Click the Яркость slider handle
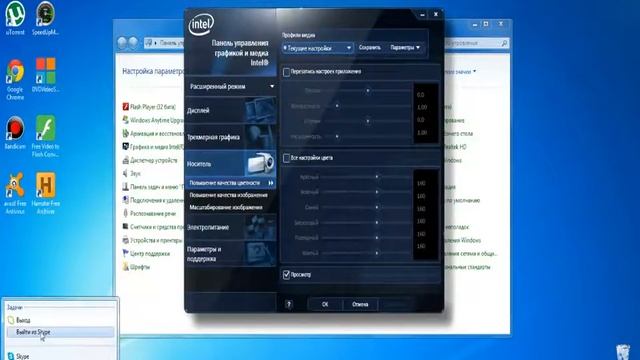This screenshot has width=640, height=360. pyautogui.click(x=368, y=91)
